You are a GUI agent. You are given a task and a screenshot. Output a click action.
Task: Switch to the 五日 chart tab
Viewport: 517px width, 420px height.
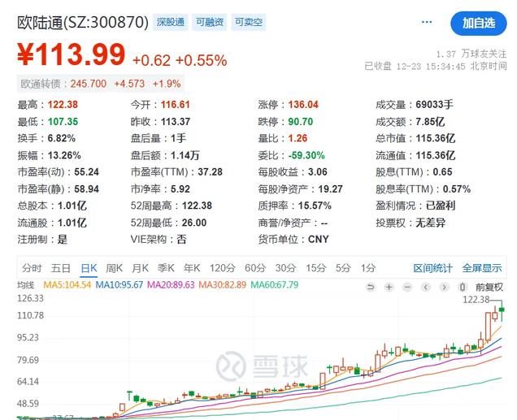[61, 268]
